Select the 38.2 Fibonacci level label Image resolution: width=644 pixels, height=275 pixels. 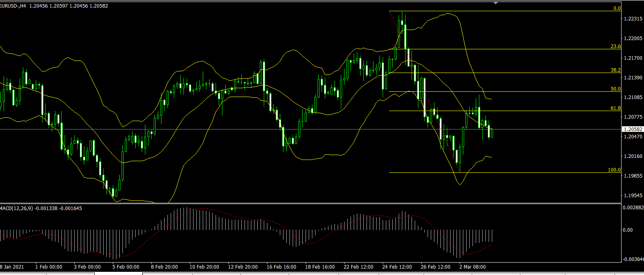point(615,70)
